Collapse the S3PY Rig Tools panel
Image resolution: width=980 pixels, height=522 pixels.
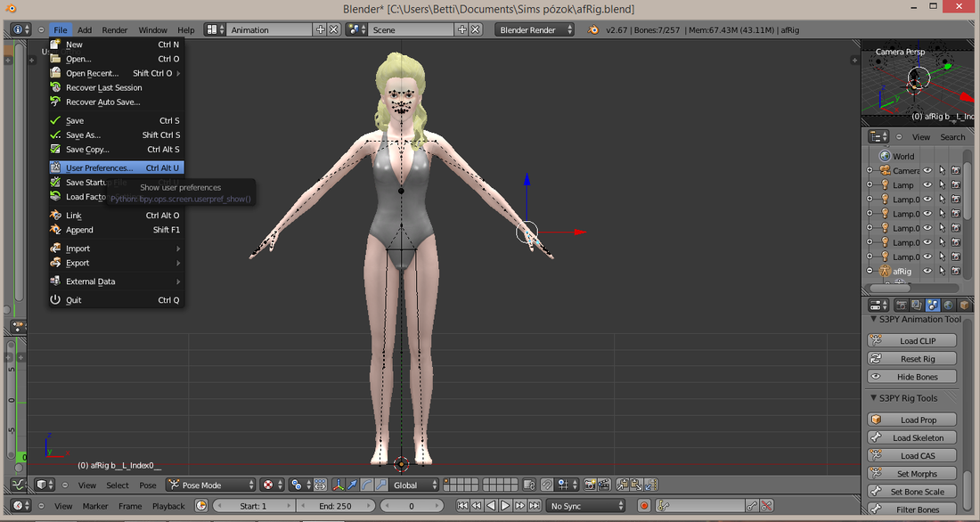[x=873, y=398]
